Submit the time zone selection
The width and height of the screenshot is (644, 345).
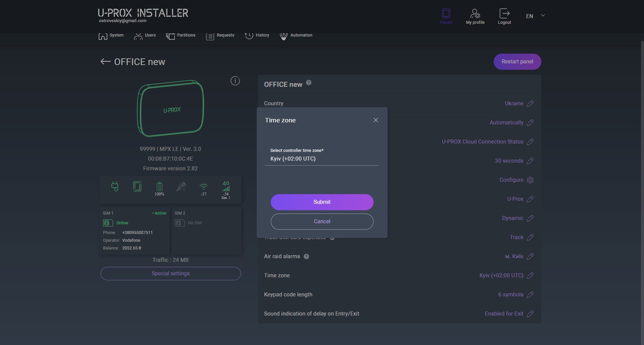(x=322, y=202)
